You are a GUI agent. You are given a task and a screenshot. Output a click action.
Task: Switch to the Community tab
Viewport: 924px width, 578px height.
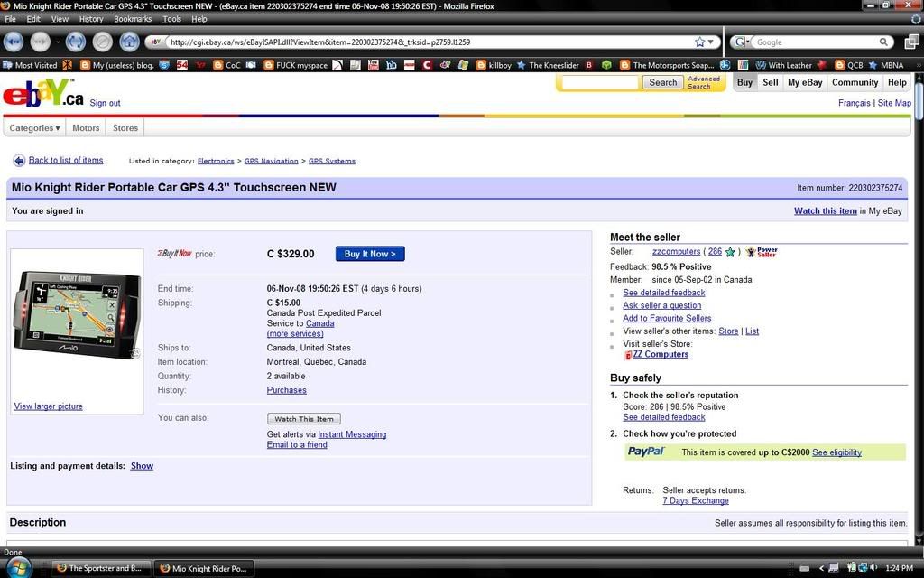(x=855, y=82)
